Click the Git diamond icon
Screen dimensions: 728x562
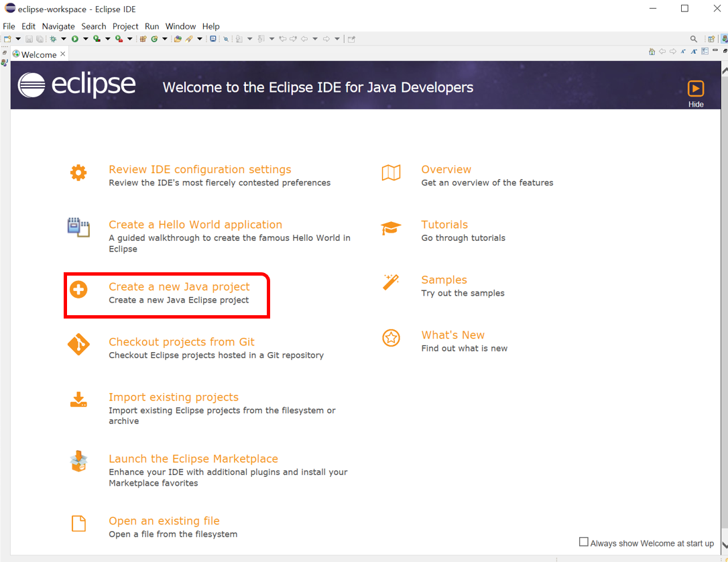tap(78, 344)
